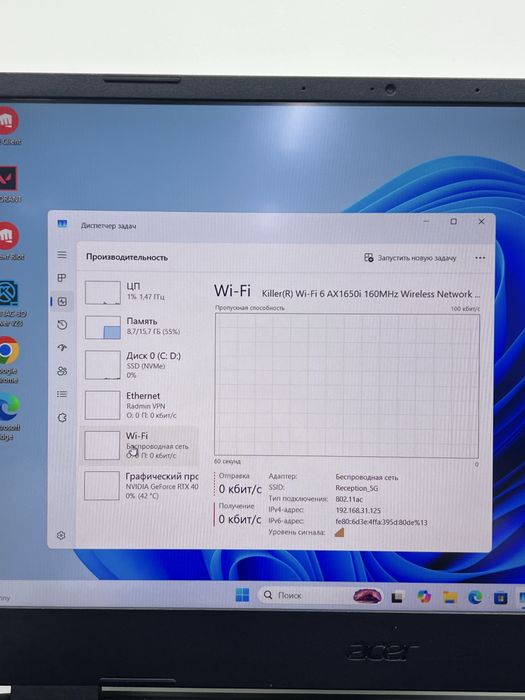Open the Processes page icon in sidebar
The image size is (525, 700).
(x=62, y=278)
